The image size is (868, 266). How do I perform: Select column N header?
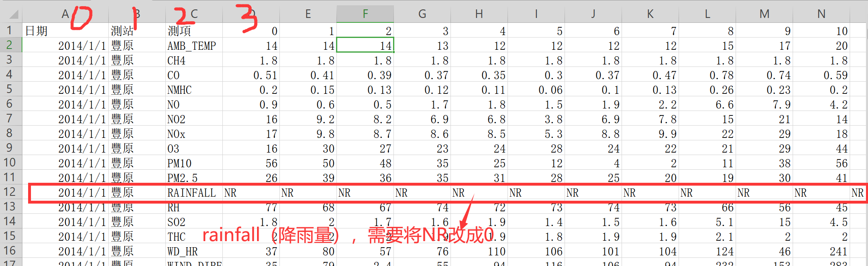821,14
